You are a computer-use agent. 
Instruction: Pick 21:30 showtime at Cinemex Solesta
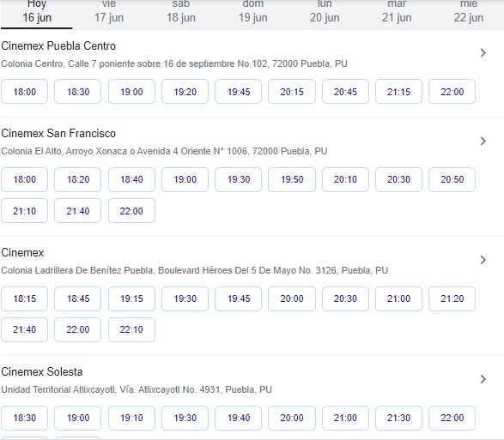(398, 418)
